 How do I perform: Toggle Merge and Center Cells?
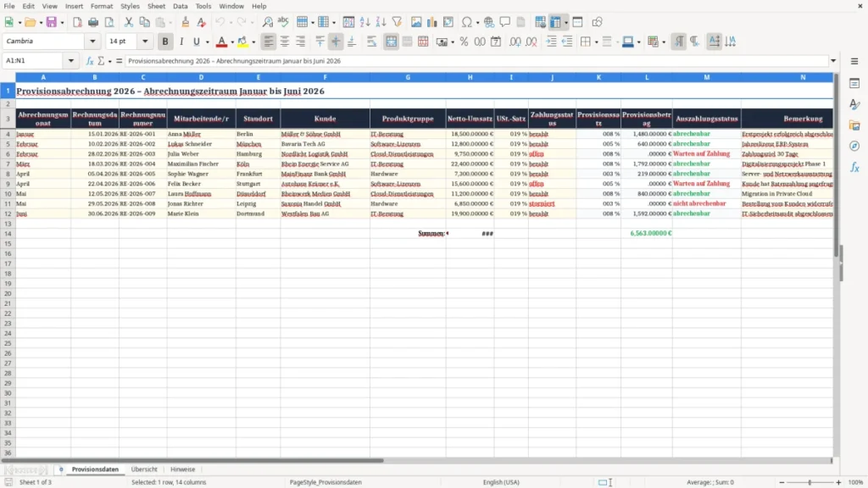click(x=391, y=42)
